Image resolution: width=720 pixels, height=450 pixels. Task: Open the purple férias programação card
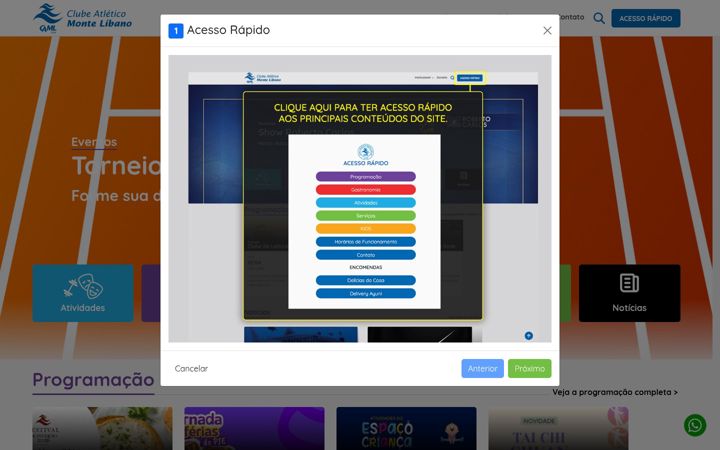tap(254, 428)
